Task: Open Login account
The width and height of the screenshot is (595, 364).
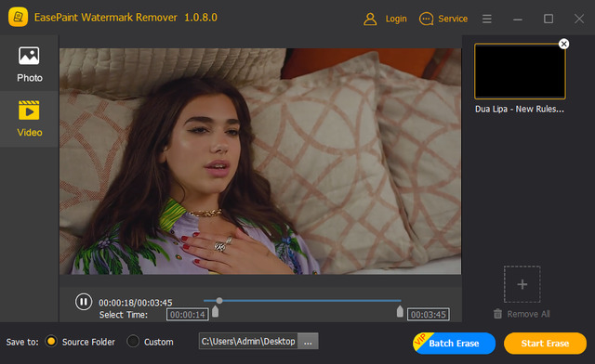Action: pyautogui.click(x=385, y=19)
